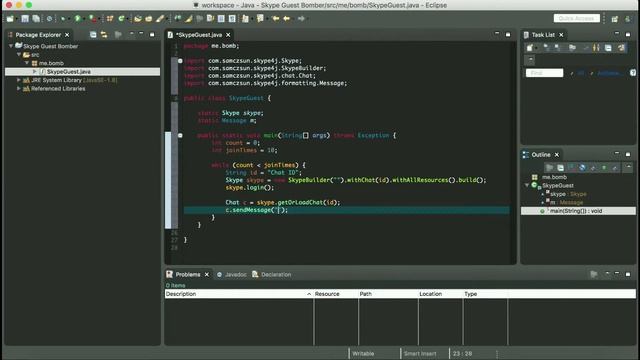Open the Outline view menu arrow

pyautogui.click(x=628, y=167)
